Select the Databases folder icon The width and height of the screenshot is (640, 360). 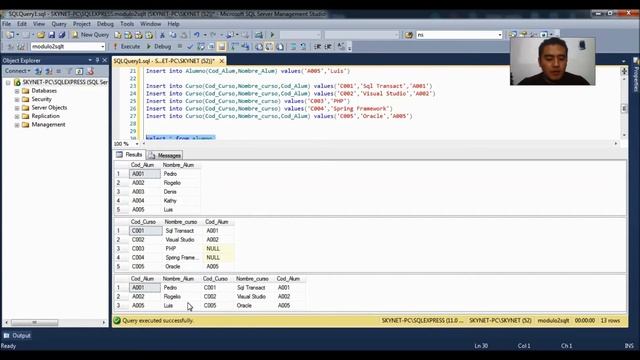[x=25, y=91]
